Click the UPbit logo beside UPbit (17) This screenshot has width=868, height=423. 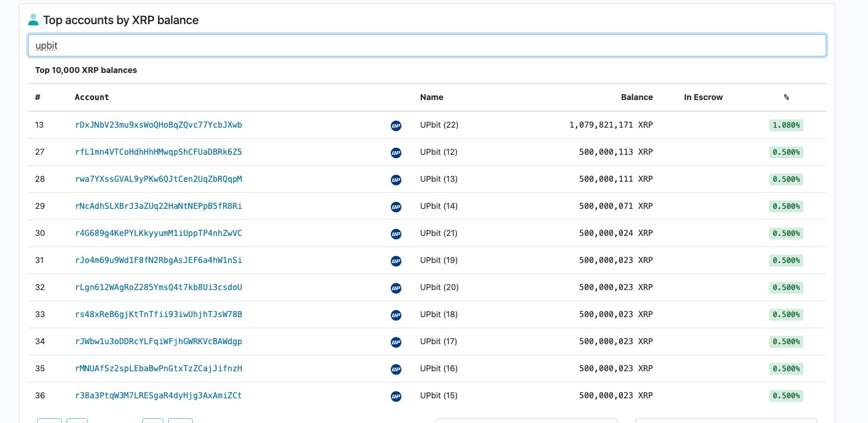[x=396, y=342]
